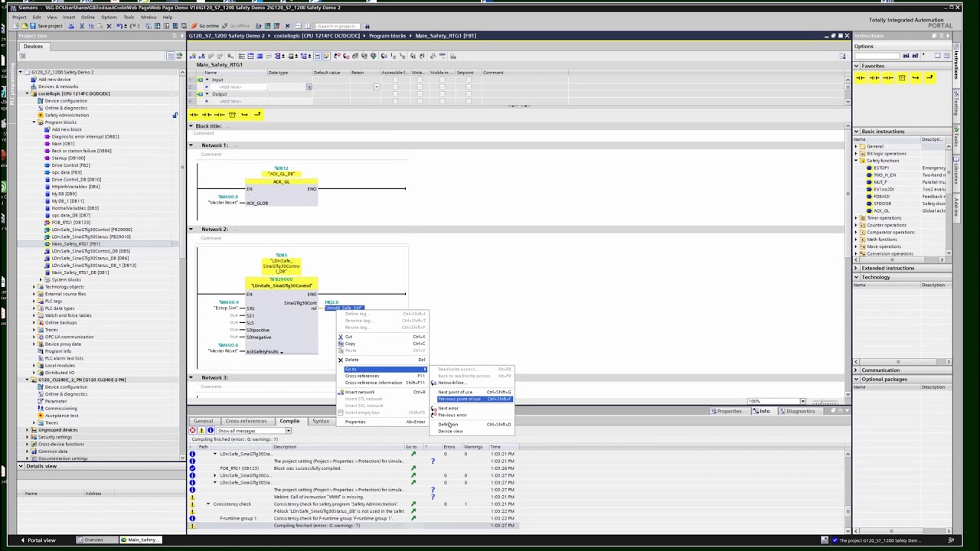This screenshot has height=551, width=980.
Task: Insert normally closed contact from editor favorites bar
Action: (207, 115)
